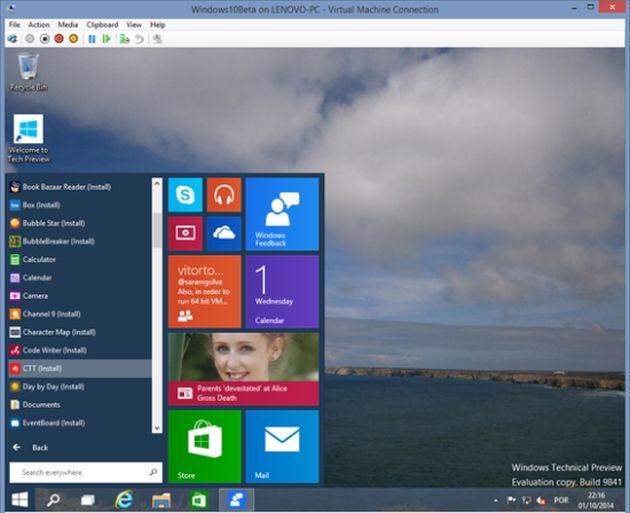Image resolution: width=630 pixels, height=513 pixels.
Task: Open the green Store tile
Action: tap(205, 446)
